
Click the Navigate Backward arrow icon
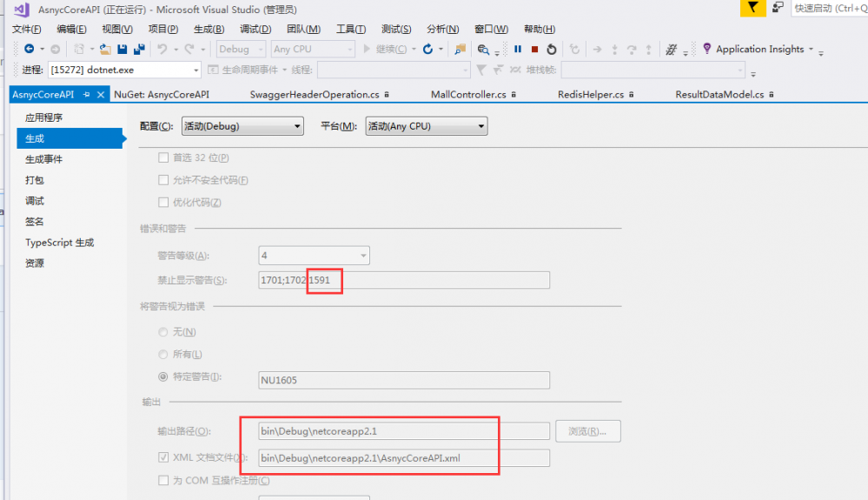30,49
